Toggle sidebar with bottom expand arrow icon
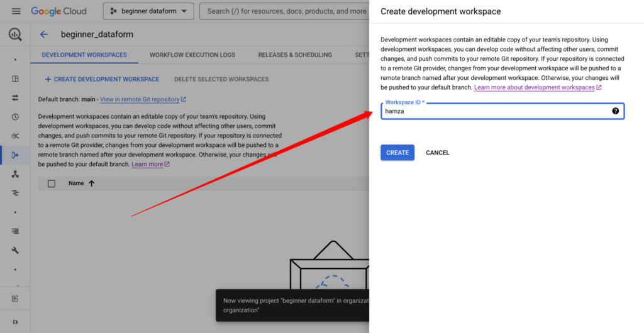 [15, 322]
